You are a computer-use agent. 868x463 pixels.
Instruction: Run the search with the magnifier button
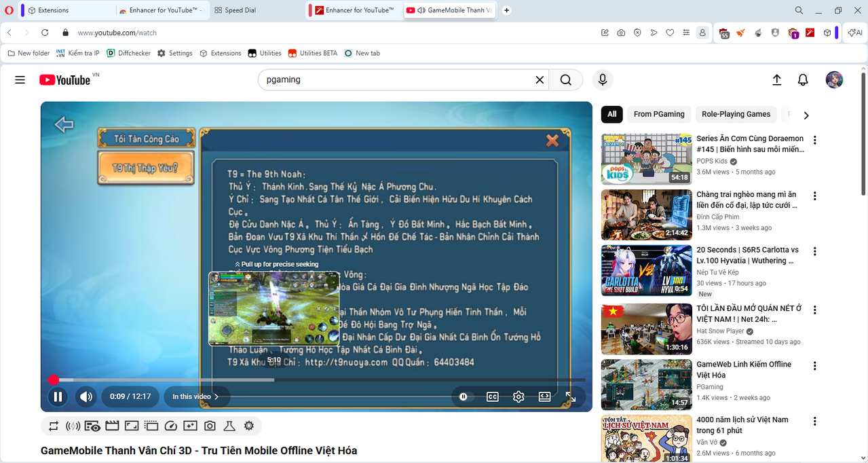pos(565,79)
